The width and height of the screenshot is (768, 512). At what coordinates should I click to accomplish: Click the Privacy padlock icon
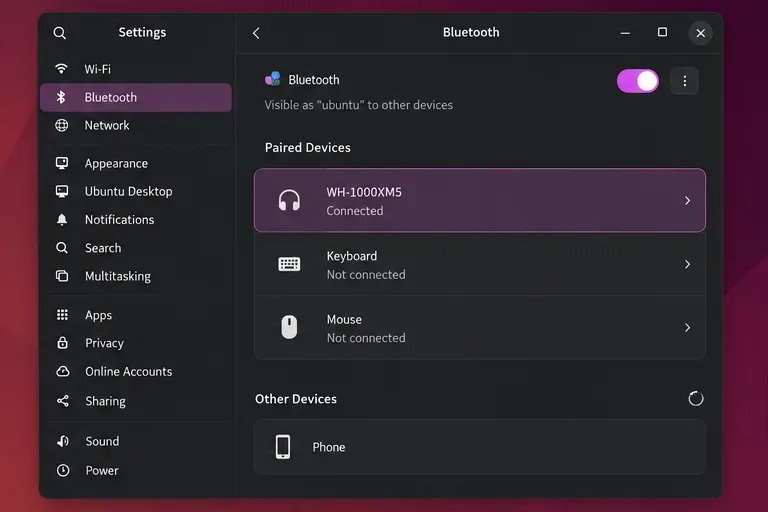(x=62, y=342)
